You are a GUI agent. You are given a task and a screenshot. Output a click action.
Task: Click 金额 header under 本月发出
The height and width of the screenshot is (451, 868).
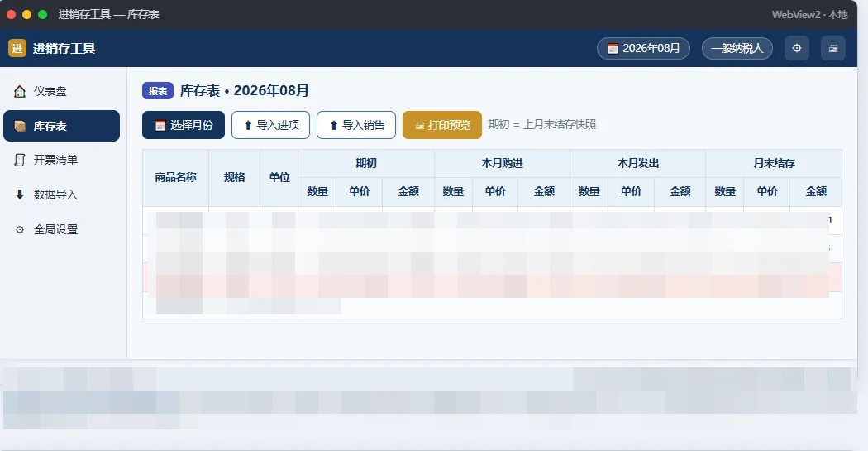point(680,192)
